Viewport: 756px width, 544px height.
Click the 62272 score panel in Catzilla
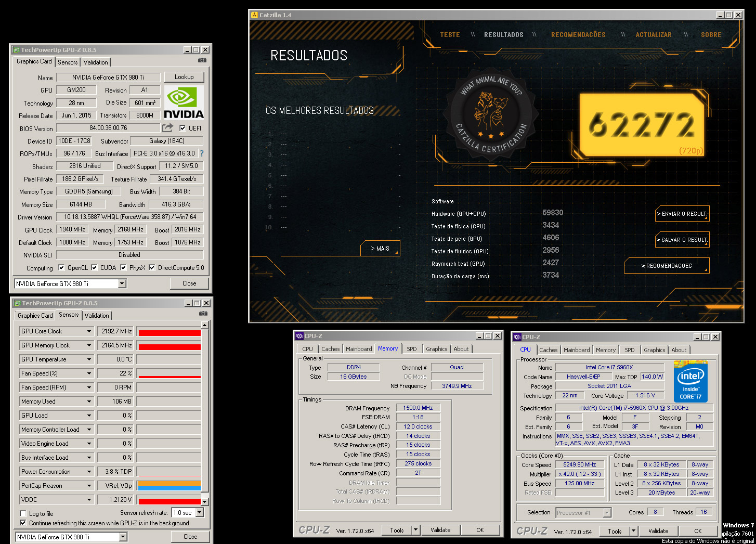[642, 125]
